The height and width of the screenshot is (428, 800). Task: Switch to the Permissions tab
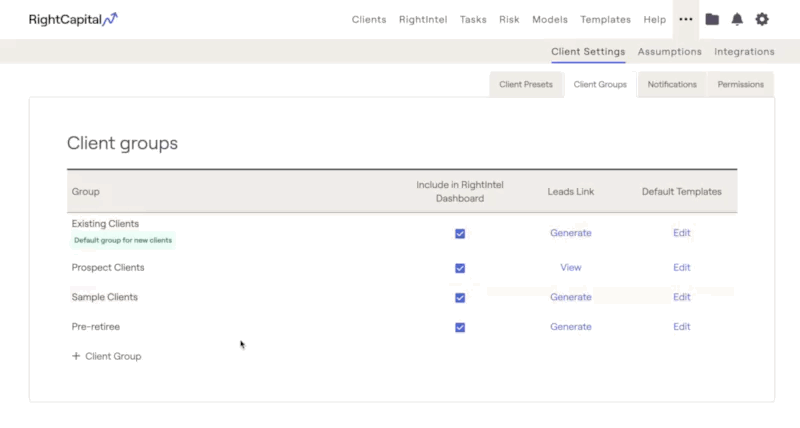point(741,84)
